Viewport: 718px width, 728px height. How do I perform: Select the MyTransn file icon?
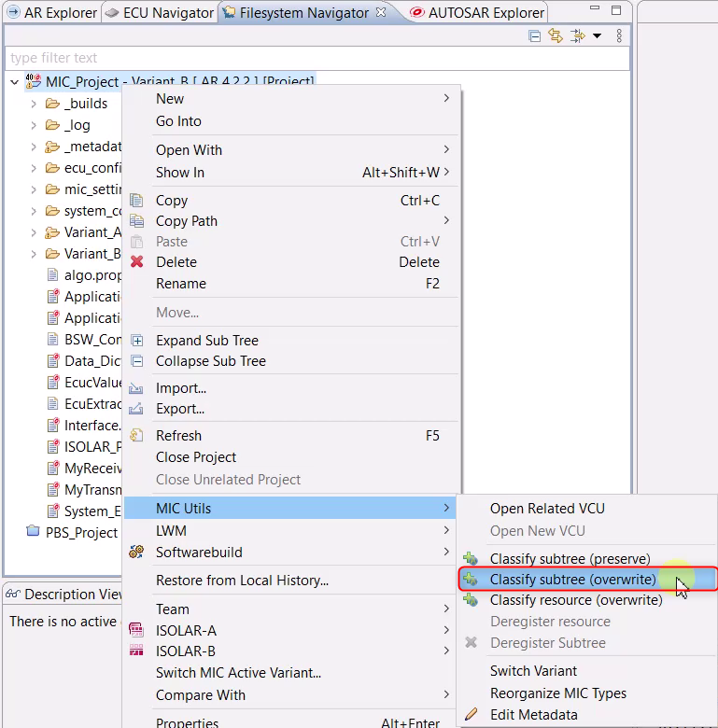tap(53, 489)
